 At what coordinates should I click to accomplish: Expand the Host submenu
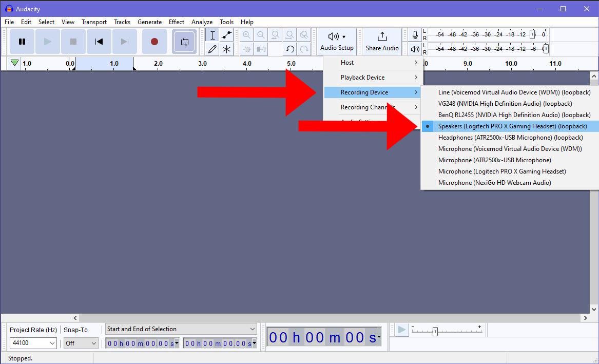coord(373,63)
